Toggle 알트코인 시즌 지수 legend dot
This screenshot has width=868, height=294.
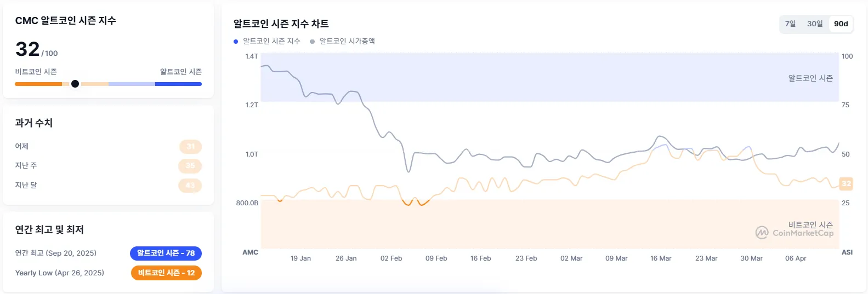[236, 42]
